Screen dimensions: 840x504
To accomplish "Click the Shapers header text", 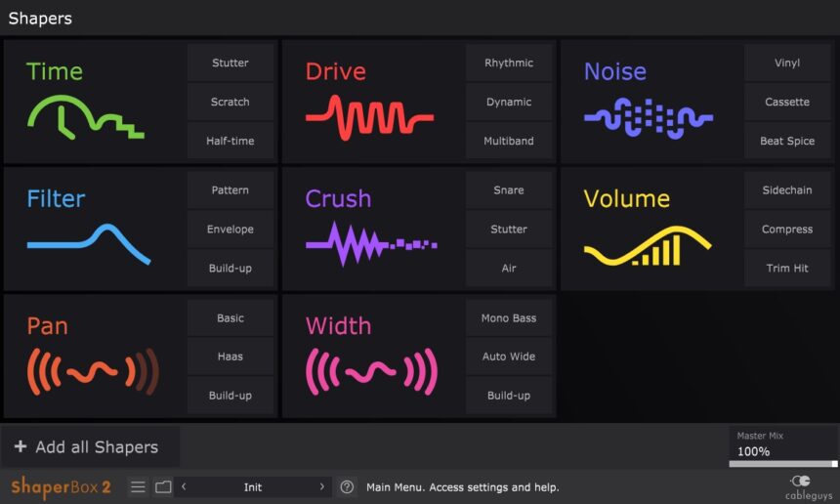I will (x=40, y=19).
